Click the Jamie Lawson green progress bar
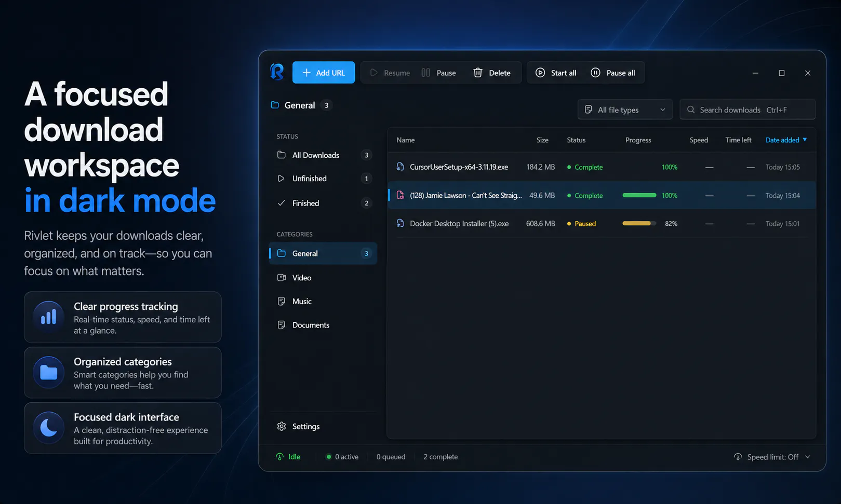 (639, 195)
